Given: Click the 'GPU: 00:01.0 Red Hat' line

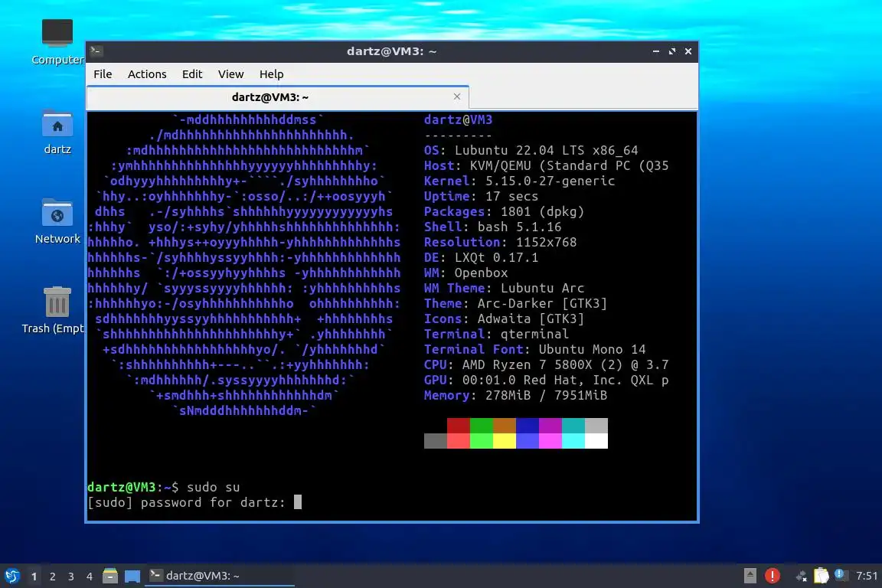Looking at the screenshot, I should coord(546,380).
